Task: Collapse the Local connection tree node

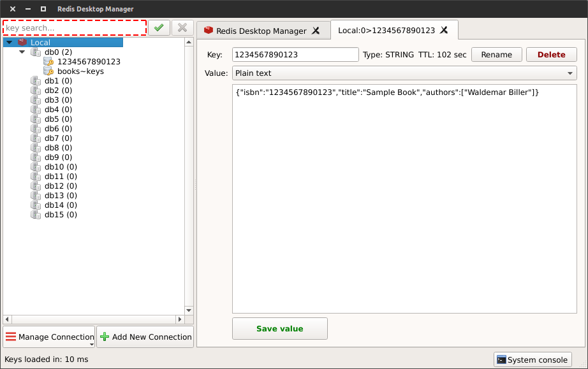Action: click(x=9, y=43)
